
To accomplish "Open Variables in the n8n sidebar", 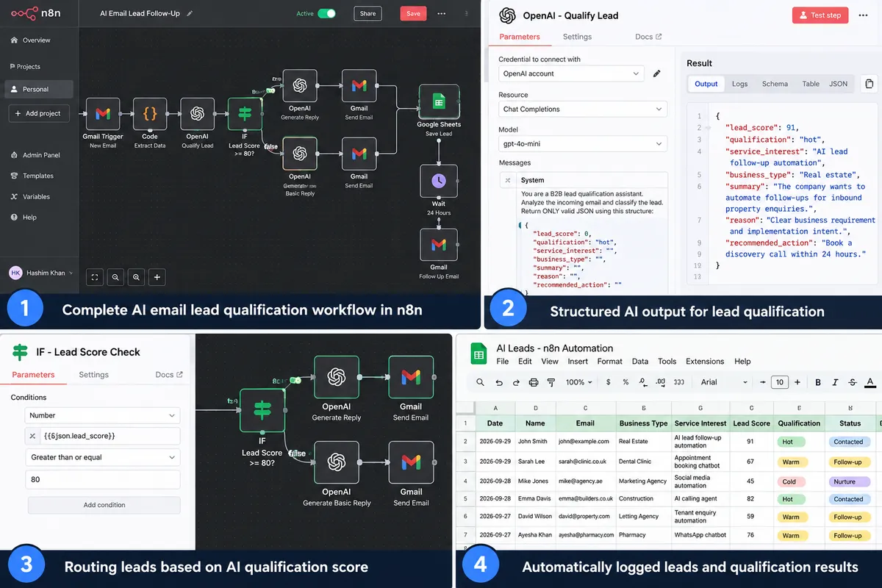I will click(37, 196).
